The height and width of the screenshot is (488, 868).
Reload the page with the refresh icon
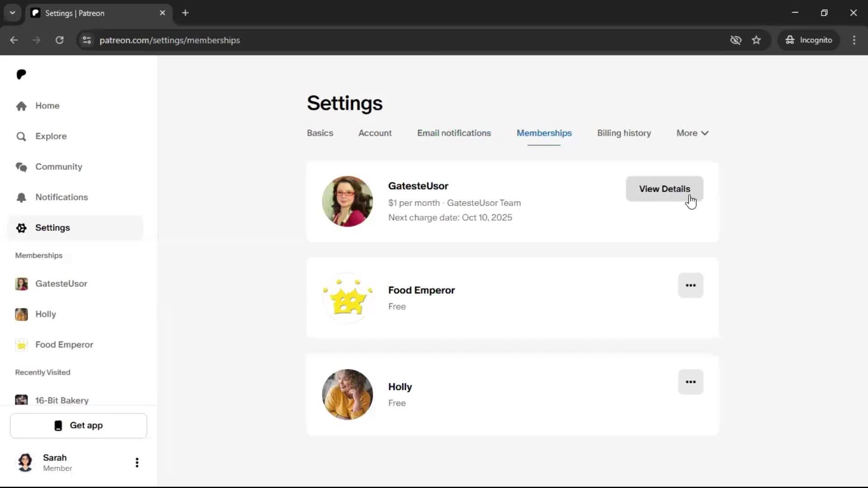pyautogui.click(x=59, y=40)
